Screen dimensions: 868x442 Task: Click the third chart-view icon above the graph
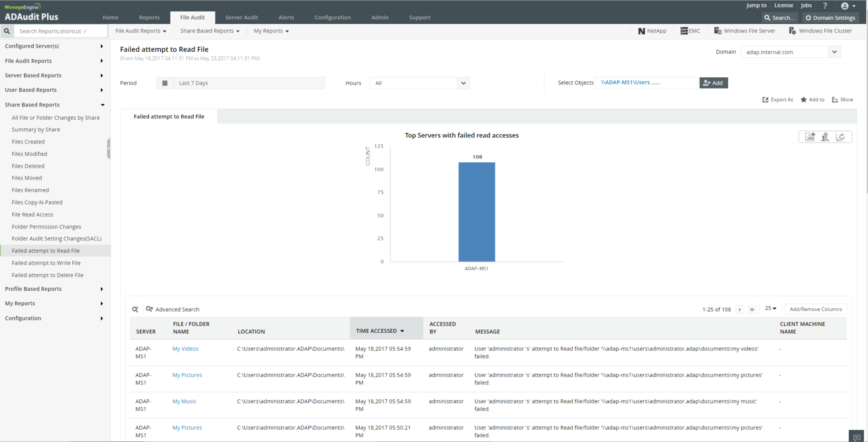pos(840,137)
